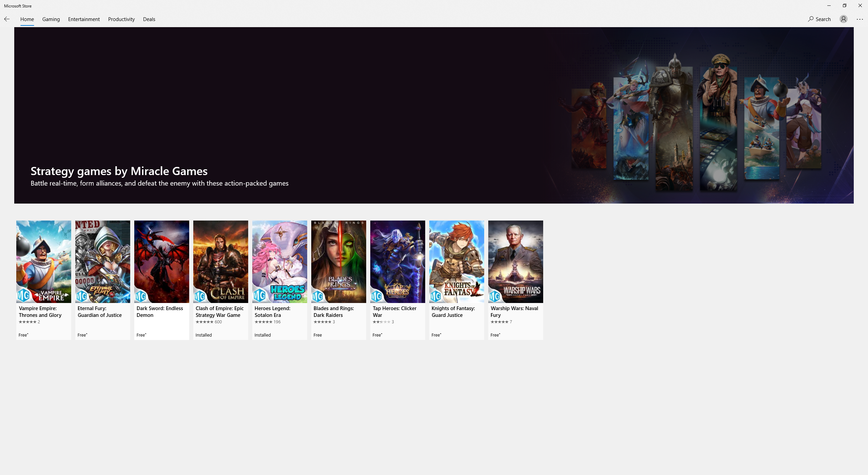Click the MG logo badge on Knights of Fantasy
The width and height of the screenshot is (868, 475).
point(436,296)
